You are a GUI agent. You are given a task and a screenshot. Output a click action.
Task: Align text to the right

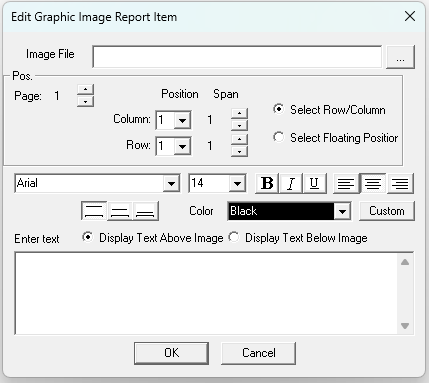click(x=400, y=183)
